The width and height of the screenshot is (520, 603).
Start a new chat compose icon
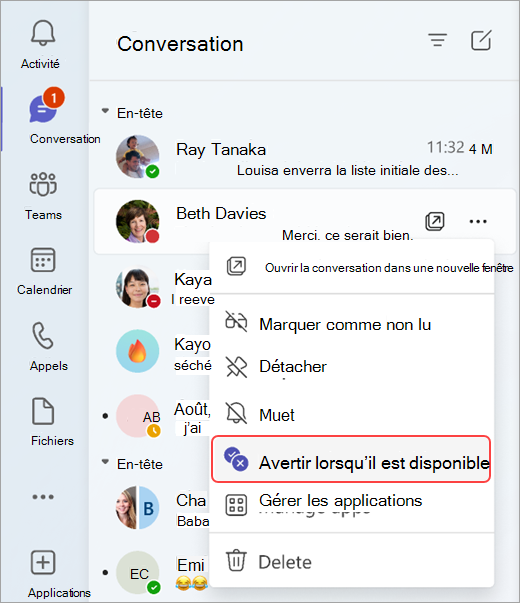481,40
